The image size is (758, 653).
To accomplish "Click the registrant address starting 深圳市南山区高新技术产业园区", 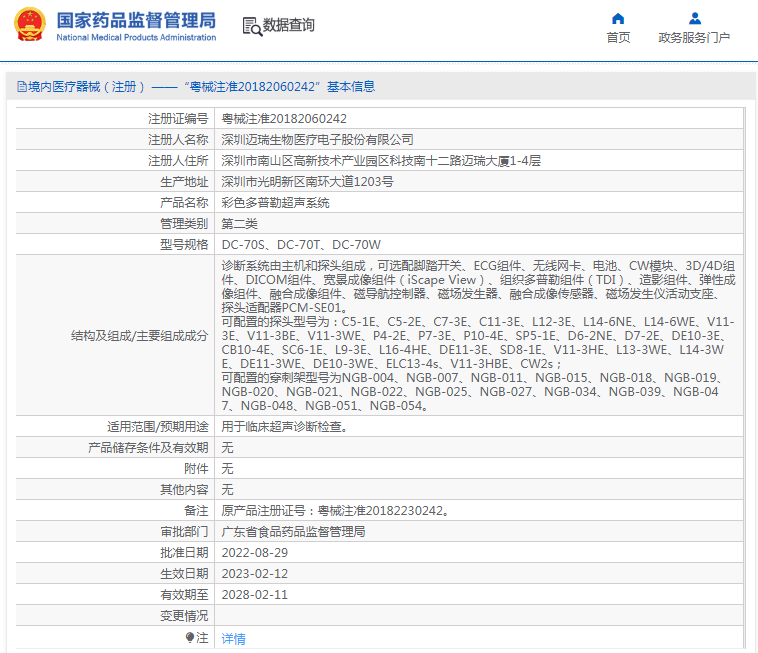I will (381, 160).
